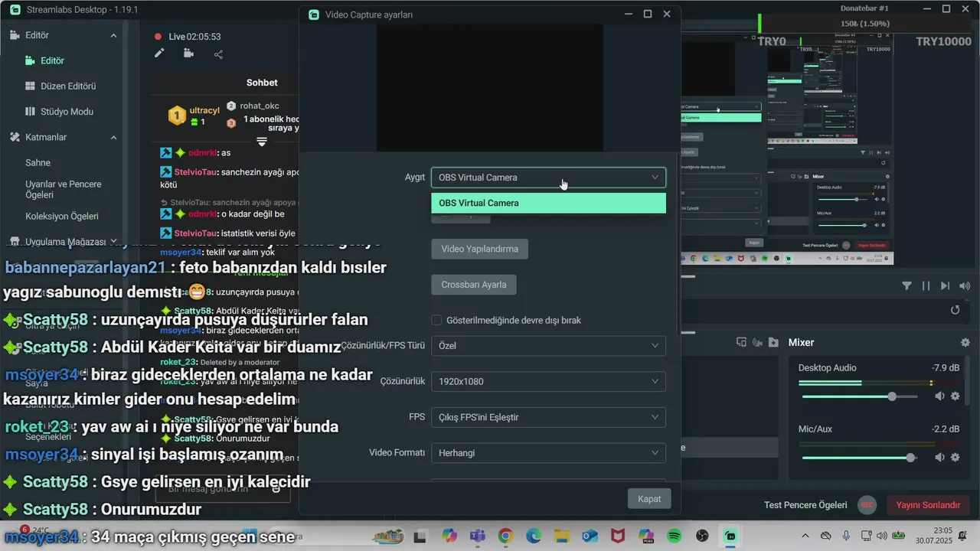The height and width of the screenshot is (551, 980).
Task: Open Spotify from the taskbar
Action: tap(675, 536)
